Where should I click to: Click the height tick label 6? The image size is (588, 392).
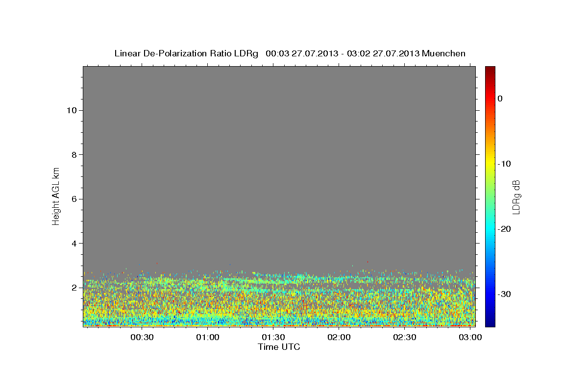pos(73,199)
